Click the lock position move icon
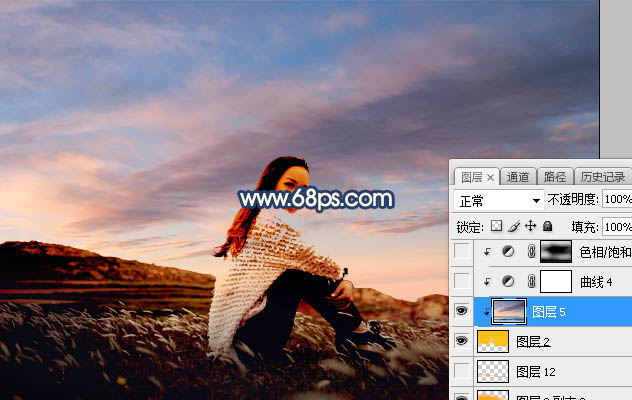The image size is (632, 400). [530, 226]
